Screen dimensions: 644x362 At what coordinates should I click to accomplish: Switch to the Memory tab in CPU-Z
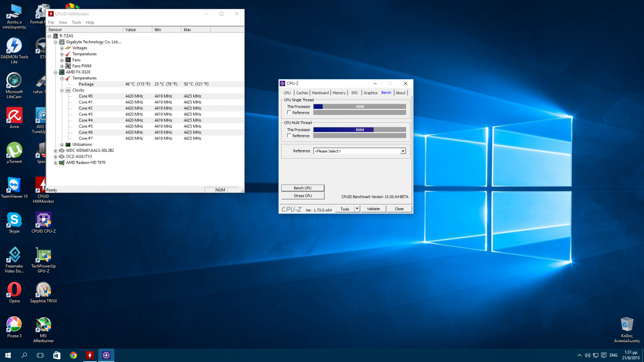pos(339,93)
